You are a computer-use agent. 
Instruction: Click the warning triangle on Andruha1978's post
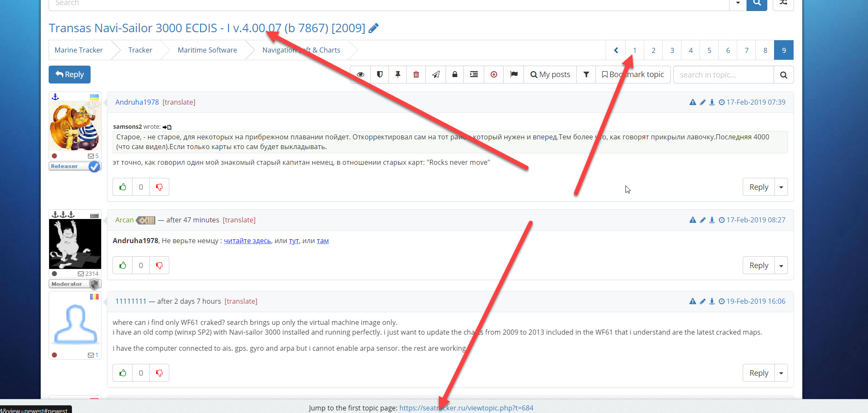692,102
